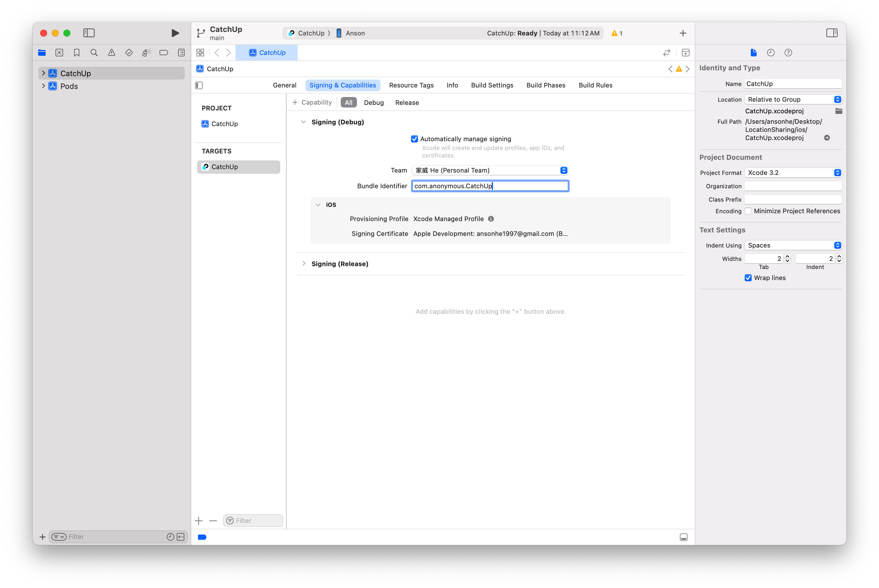The image size is (879, 588).
Task: Toggle Automatically manage signing checkbox
Action: (414, 139)
